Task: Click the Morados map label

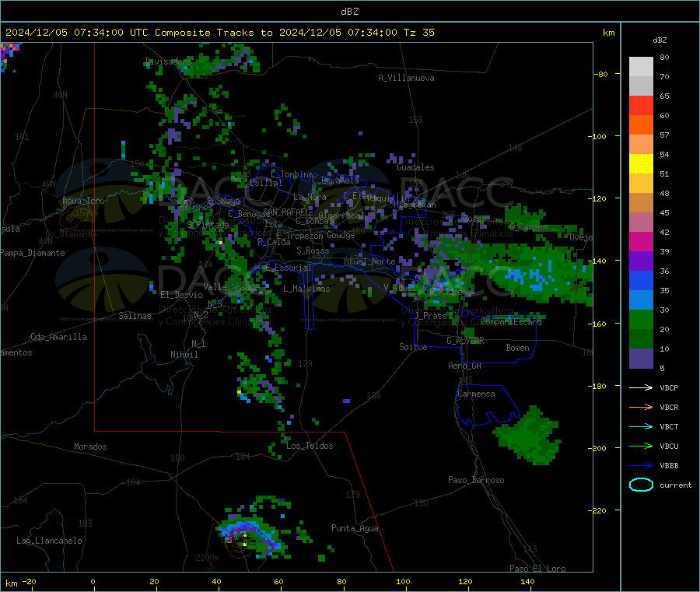Action: point(91,447)
